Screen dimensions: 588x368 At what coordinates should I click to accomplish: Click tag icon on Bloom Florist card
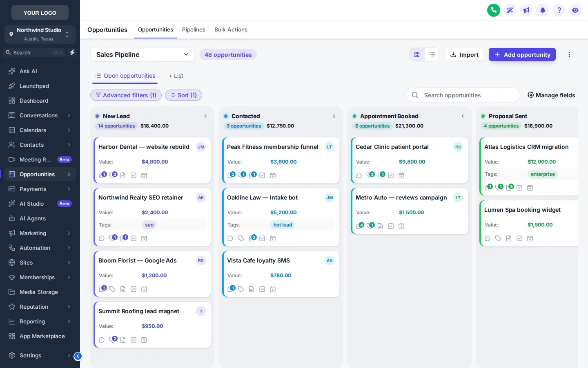112,289
